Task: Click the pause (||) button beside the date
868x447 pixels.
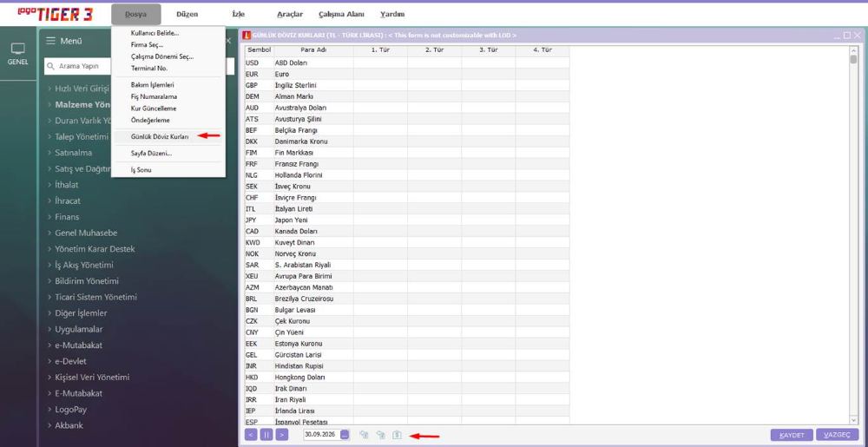Action: 266,435
